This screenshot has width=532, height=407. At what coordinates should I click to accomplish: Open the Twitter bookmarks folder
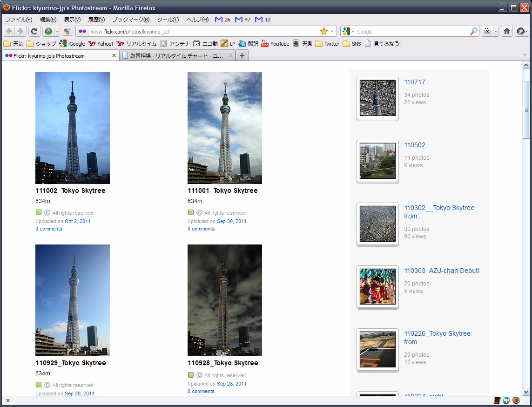327,43
